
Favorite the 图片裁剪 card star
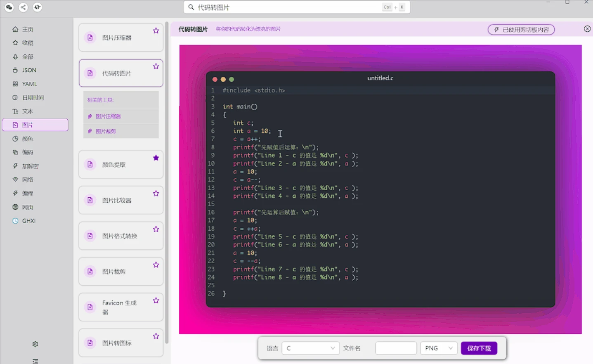point(156,265)
